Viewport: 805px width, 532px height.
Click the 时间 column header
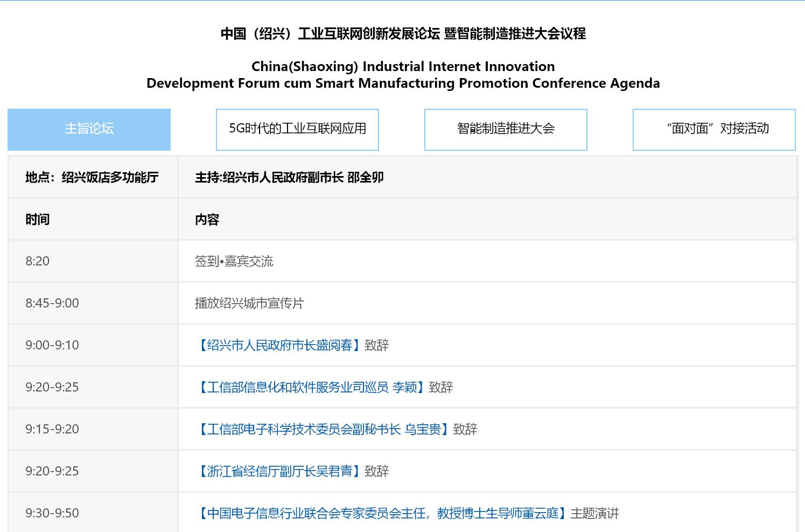click(x=93, y=219)
